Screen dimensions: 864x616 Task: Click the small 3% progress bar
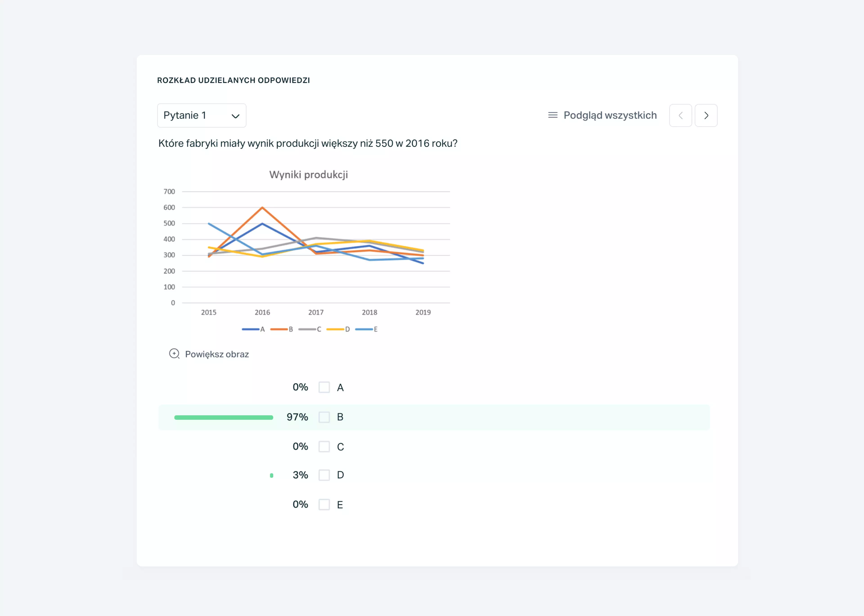271,475
